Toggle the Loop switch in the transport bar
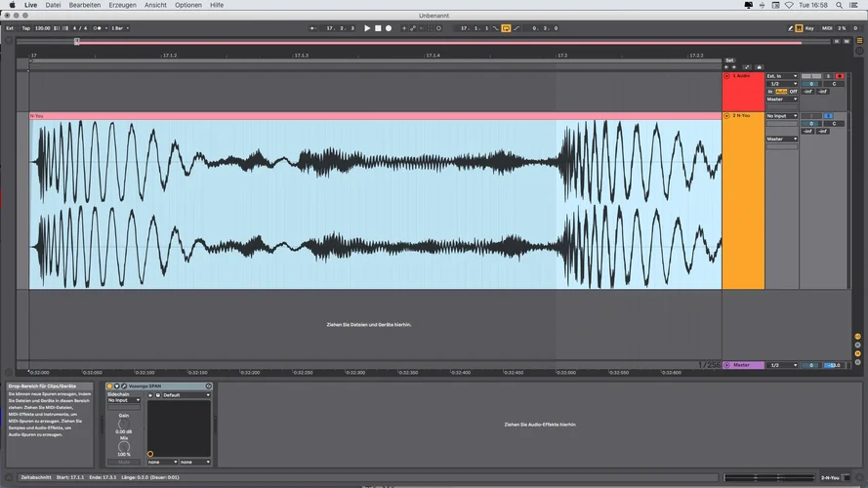The height and width of the screenshot is (488, 868). pos(506,28)
